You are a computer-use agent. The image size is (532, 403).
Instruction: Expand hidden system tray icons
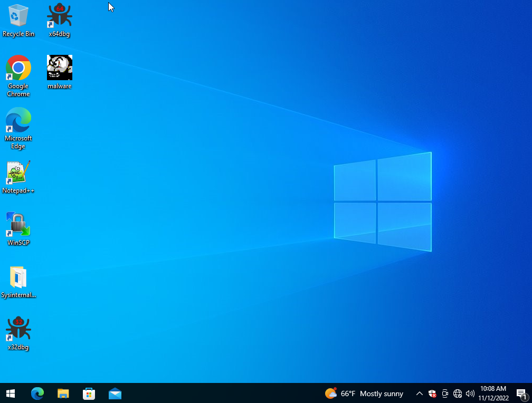click(x=419, y=394)
